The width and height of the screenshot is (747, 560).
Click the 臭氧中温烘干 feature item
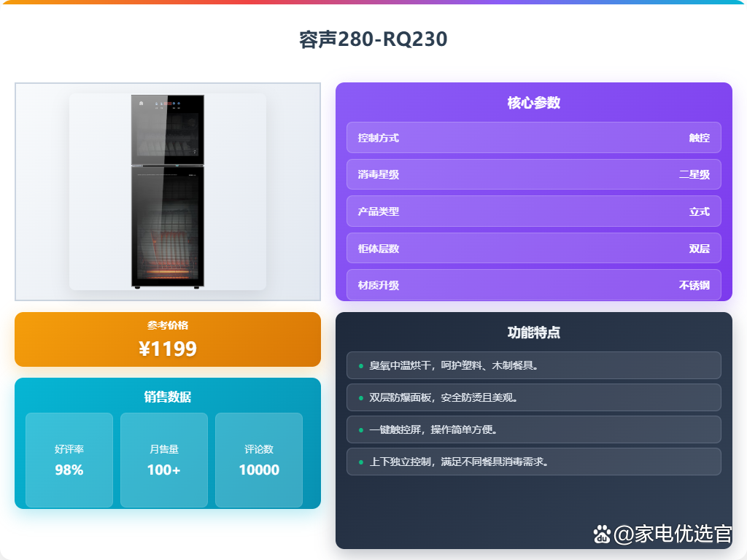pos(533,365)
